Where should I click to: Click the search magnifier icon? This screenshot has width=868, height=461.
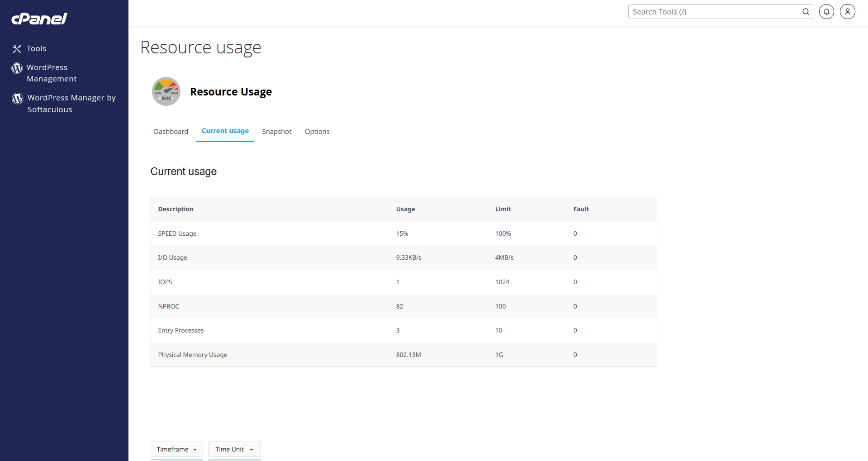(806, 12)
